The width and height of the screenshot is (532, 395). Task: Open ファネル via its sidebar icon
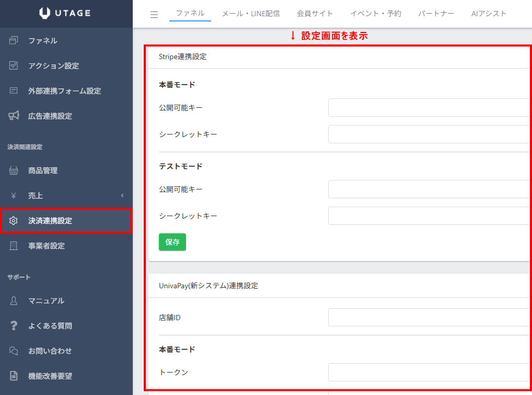[14, 40]
